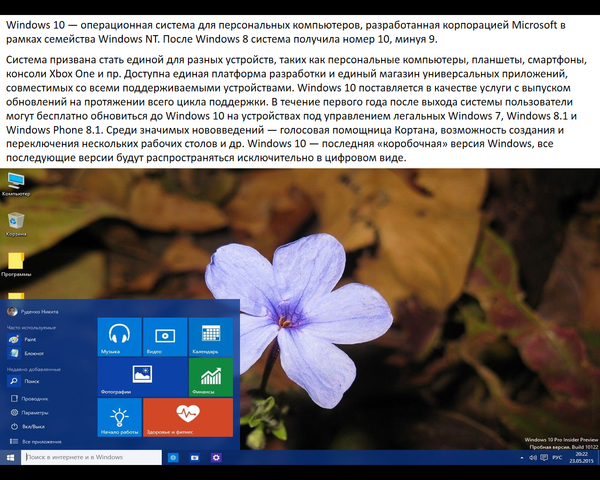This screenshot has height=480, width=600.
Task: Switch the РУС input language indicator
Action: pyautogui.click(x=557, y=457)
